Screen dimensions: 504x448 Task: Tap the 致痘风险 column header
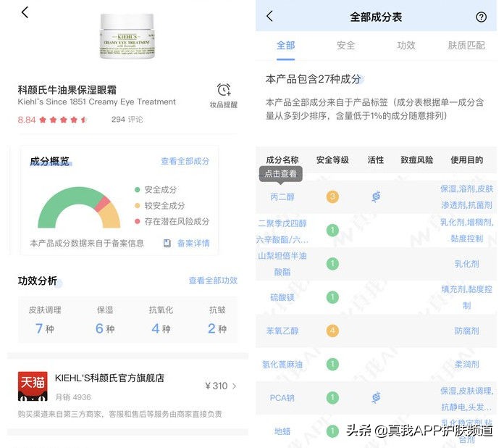point(416,159)
